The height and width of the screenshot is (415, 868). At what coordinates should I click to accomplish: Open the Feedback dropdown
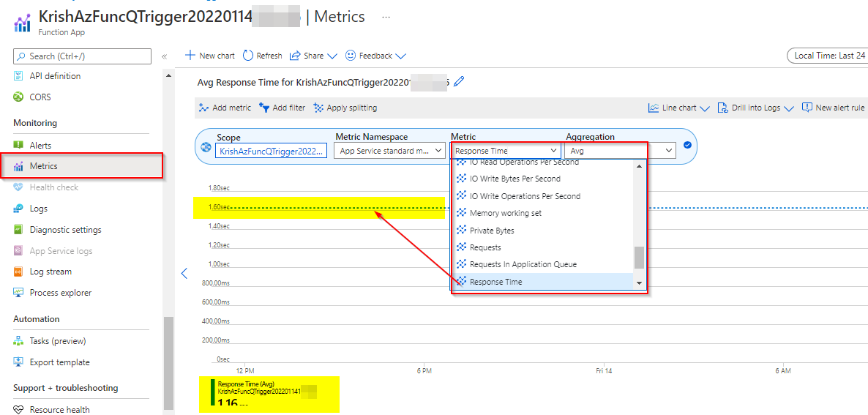[x=376, y=56]
